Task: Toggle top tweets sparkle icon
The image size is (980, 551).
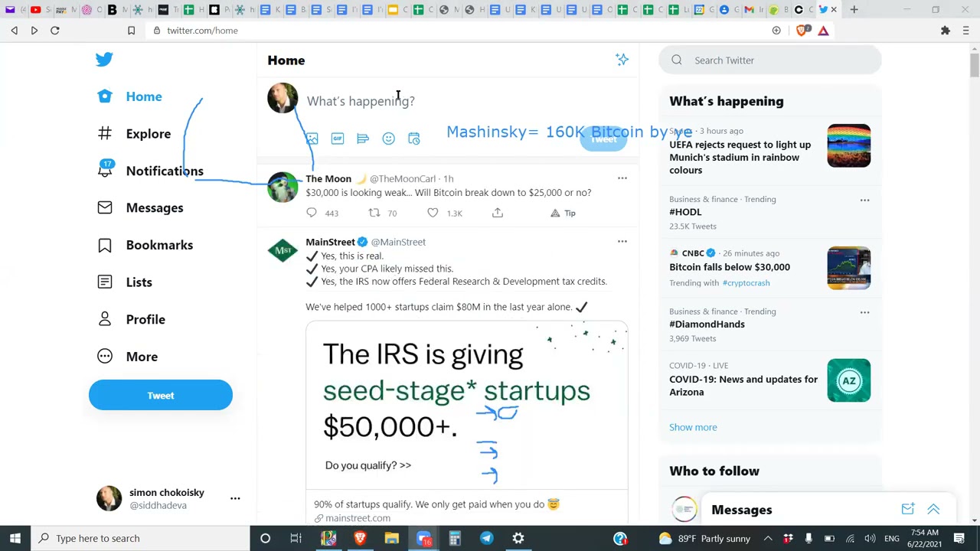Action: pyautogui.click(x=622, y=60)
